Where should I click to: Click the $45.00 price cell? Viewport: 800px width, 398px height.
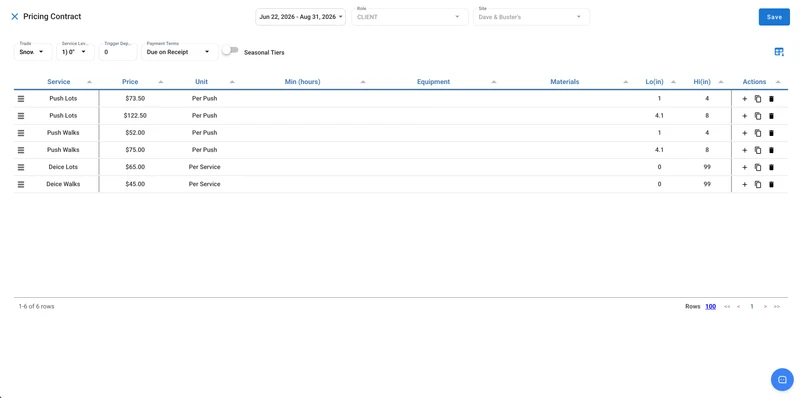point(135,184)
